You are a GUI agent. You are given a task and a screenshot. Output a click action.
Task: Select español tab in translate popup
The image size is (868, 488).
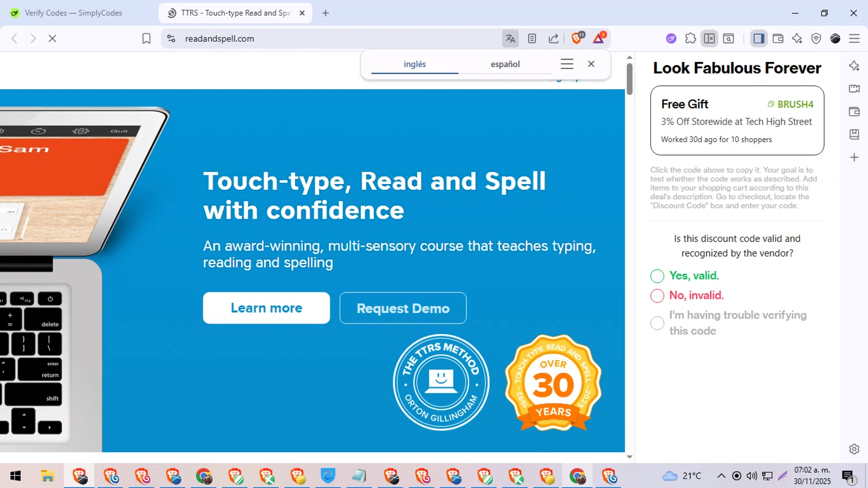point(505,64)
